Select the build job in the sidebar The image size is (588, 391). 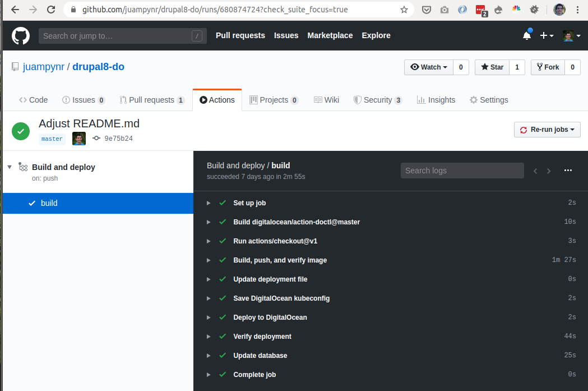tap(98, 204)
